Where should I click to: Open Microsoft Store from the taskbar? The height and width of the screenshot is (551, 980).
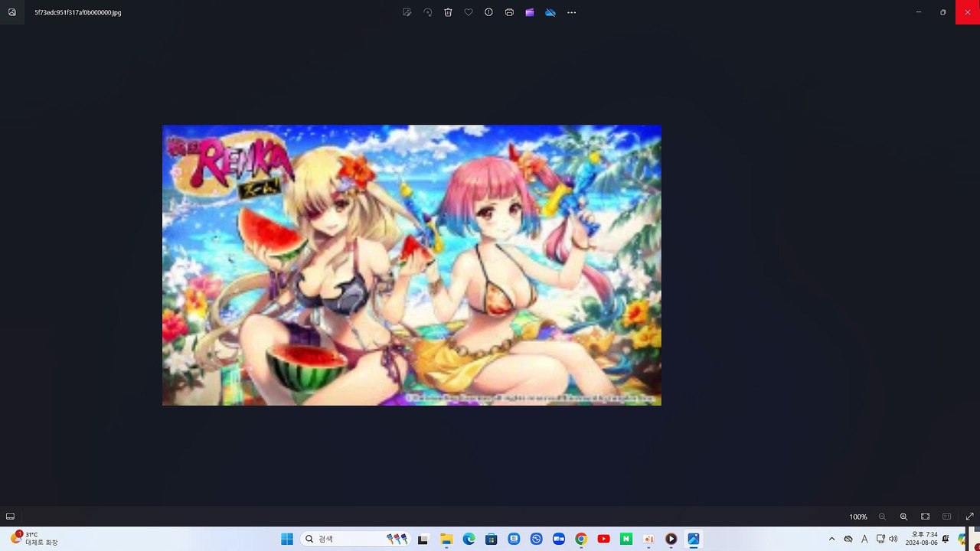click(x=491, y=539)
